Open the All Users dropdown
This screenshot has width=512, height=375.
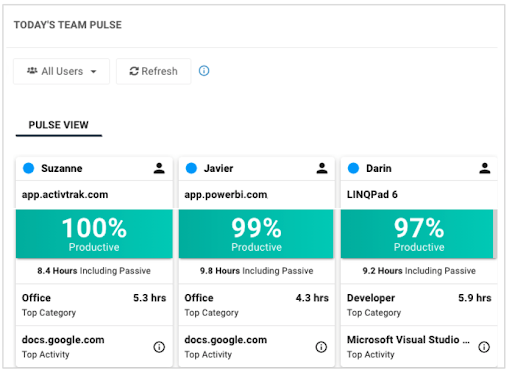[x=61, y=71]
